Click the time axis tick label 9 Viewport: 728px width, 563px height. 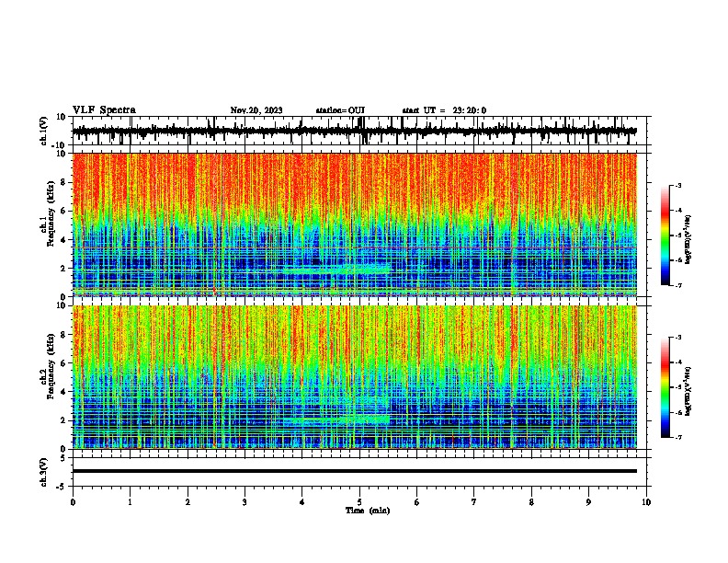coord(588,502)
